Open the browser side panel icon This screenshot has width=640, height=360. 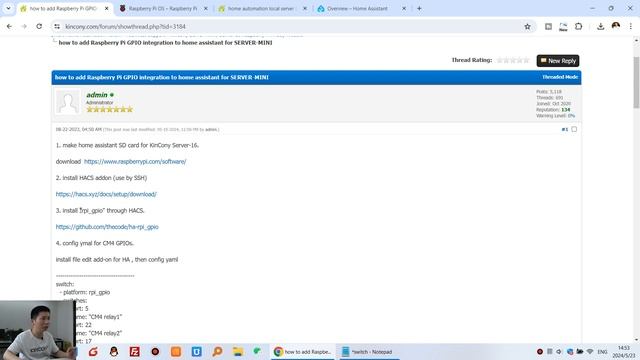(x=548, y=27)
